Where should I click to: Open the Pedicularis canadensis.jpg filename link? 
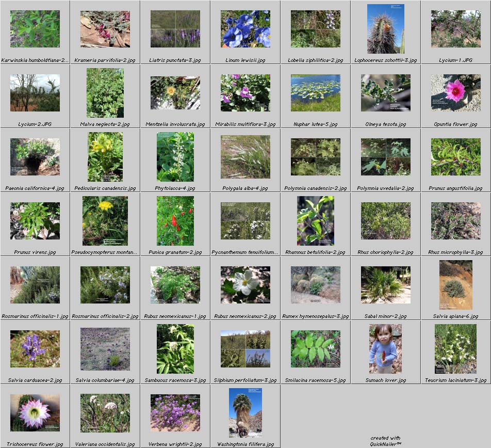pos(105,188)
